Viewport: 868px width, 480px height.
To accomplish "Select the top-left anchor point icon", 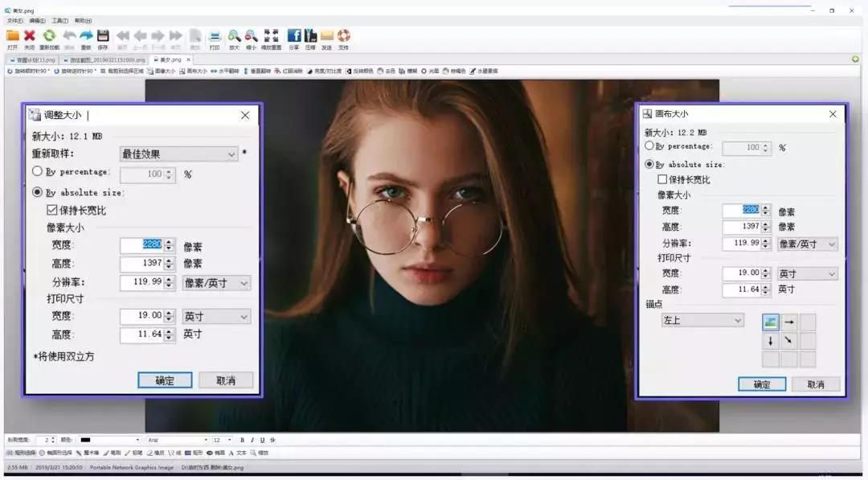I will click(x=771, y=322).
